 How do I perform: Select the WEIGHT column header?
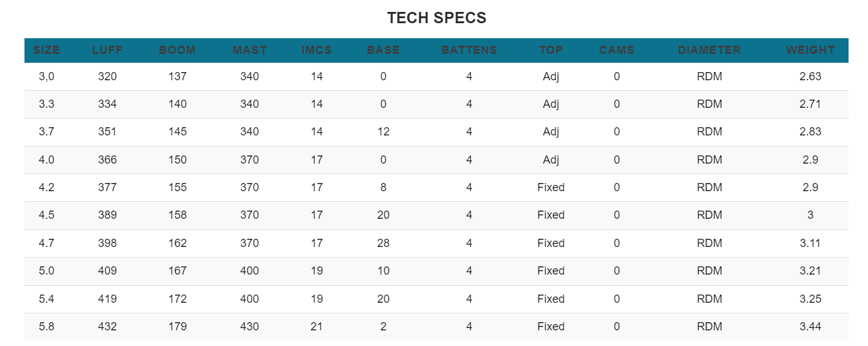tap(811, 50)
